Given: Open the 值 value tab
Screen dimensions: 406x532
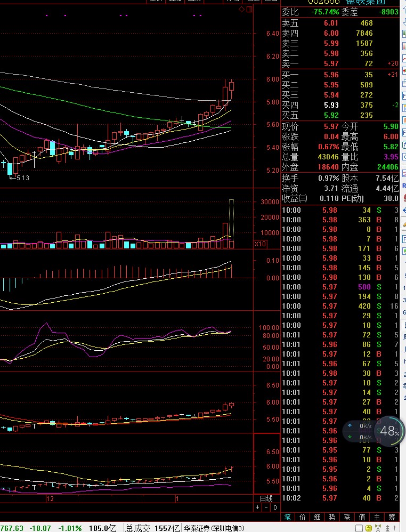Looking at the screenshot, I should point(362,517).
